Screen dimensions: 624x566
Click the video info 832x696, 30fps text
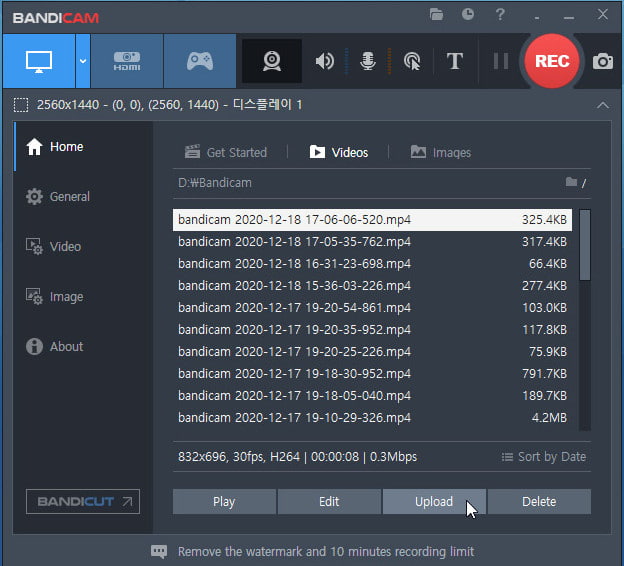pos(298,457)
